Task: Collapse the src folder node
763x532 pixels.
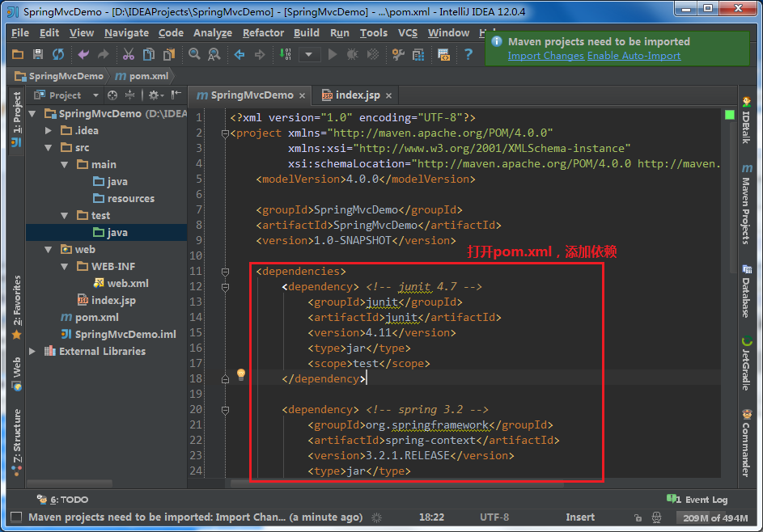Action: 49,147
